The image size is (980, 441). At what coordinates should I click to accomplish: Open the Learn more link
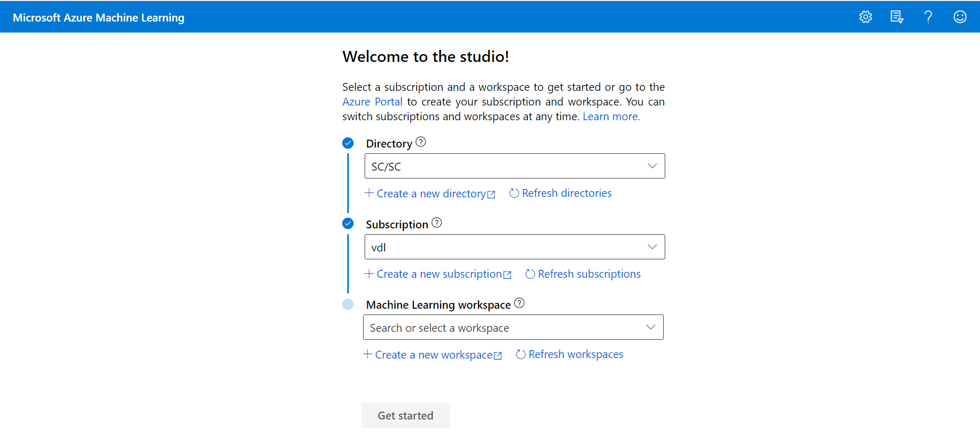coord(611,117)
